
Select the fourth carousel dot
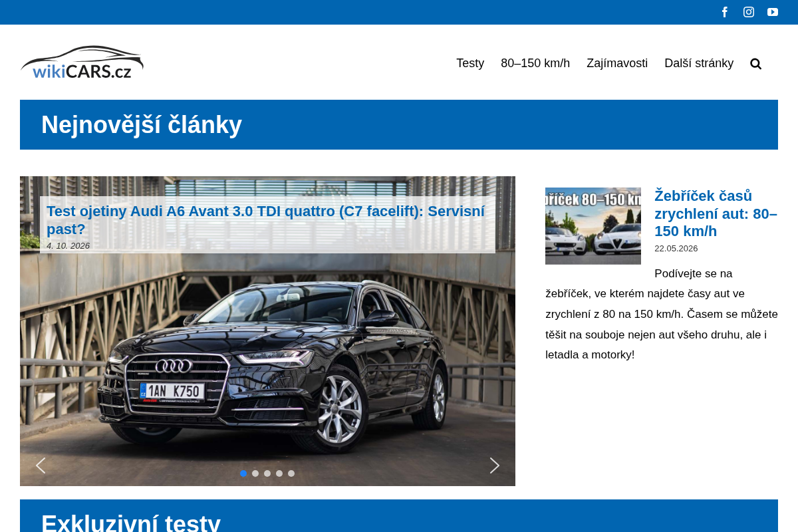click(279, 473)
